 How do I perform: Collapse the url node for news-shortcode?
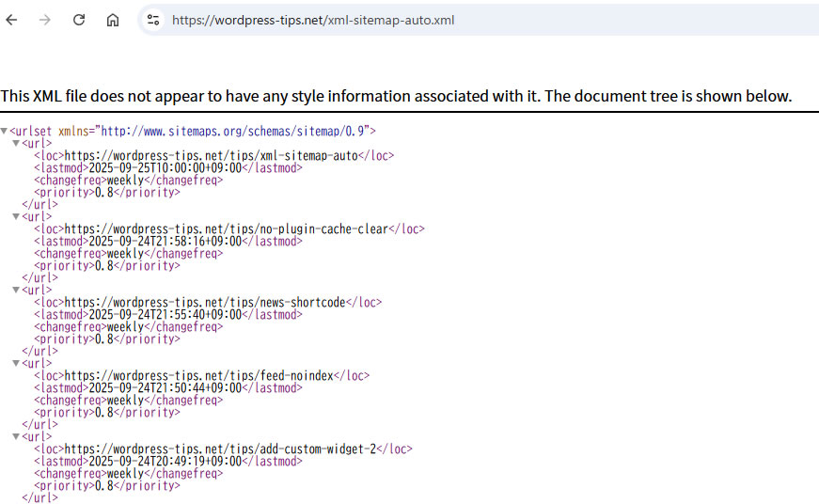16,291
